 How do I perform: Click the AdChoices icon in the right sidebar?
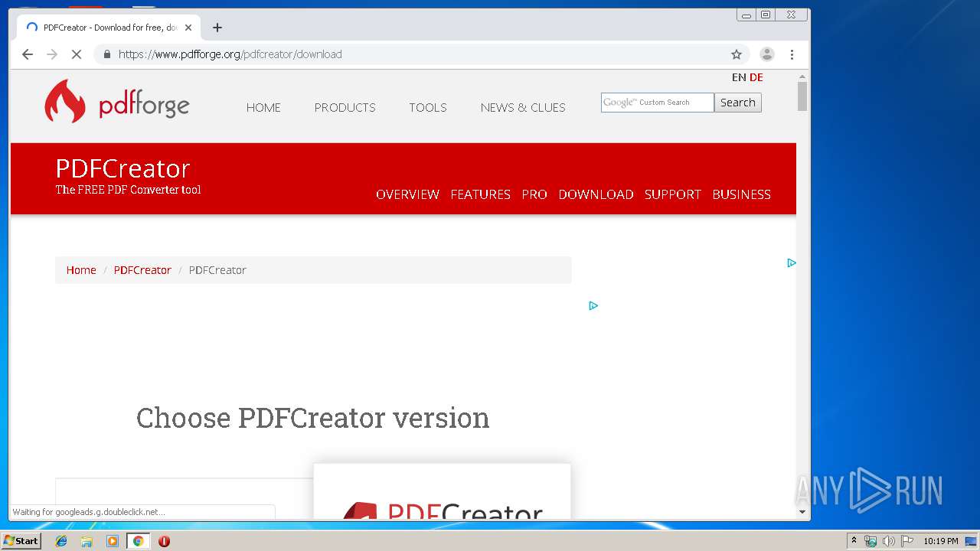[x=792, y=262]
